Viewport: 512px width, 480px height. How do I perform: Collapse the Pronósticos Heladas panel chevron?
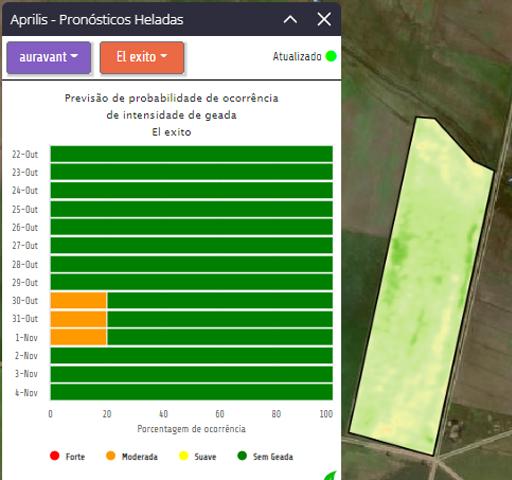[290, 20]
